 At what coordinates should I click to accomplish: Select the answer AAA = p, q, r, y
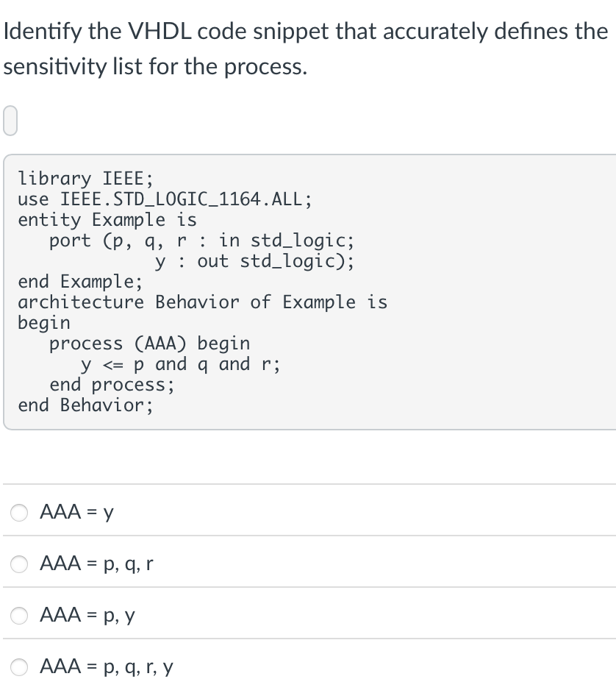point(19,667)
